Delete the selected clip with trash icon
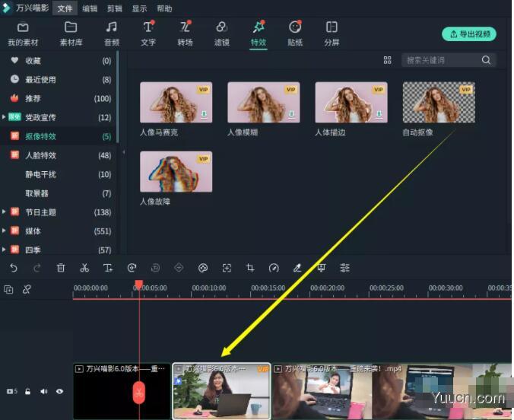This screenshot has width=514, height=420. click(x=61, y=268)
